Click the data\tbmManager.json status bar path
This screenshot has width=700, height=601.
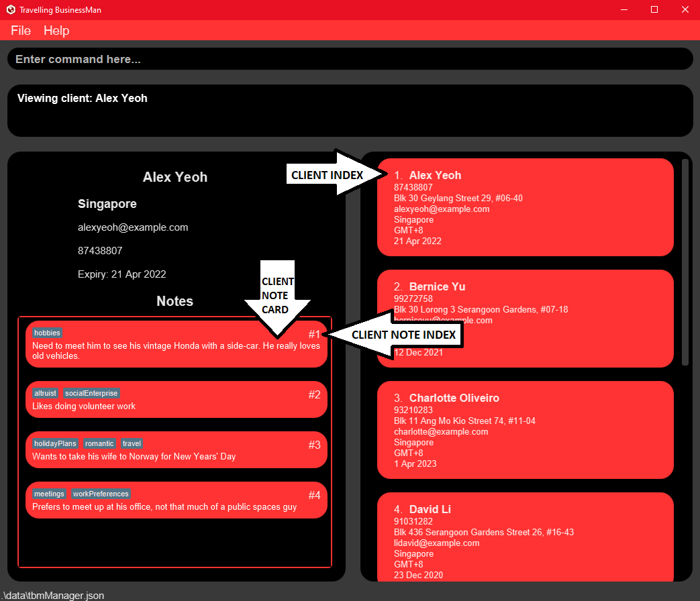[52, 595]
